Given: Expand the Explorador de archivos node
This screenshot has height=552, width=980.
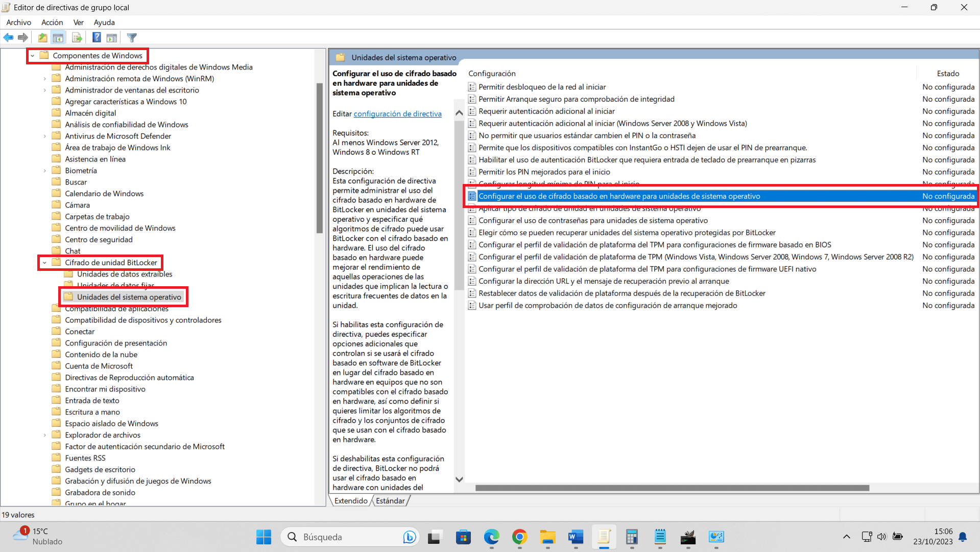Looking at the screenshot, I should [44, 435].
